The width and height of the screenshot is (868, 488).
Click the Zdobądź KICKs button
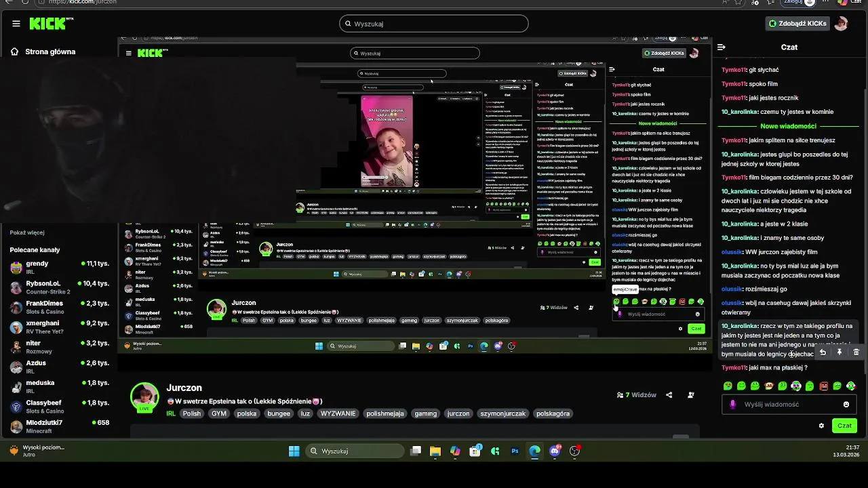797,24
